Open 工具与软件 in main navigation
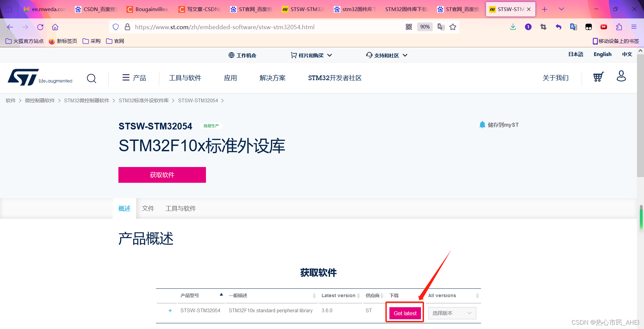Viewport: 644px width, 329px height. click(x=185, y=78)
